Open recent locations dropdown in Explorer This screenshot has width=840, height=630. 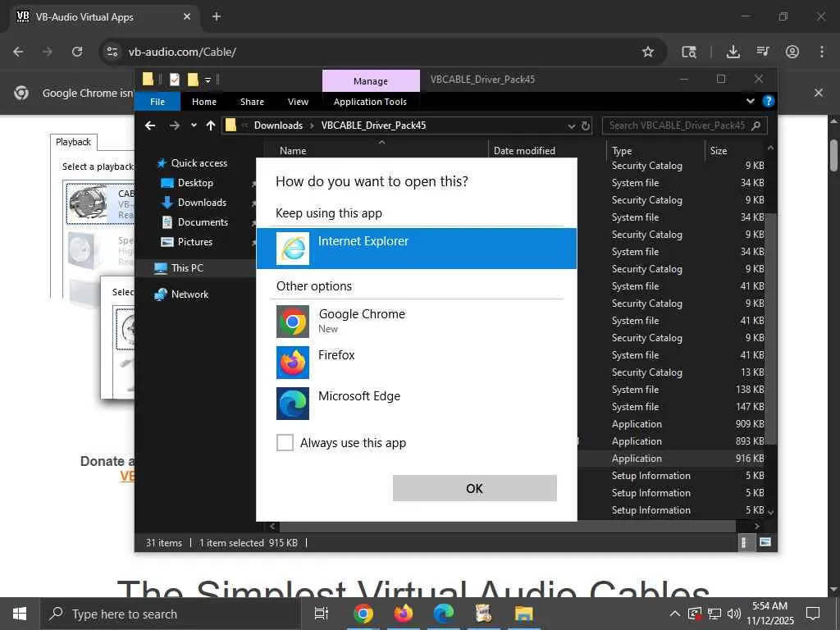(194, 126)
